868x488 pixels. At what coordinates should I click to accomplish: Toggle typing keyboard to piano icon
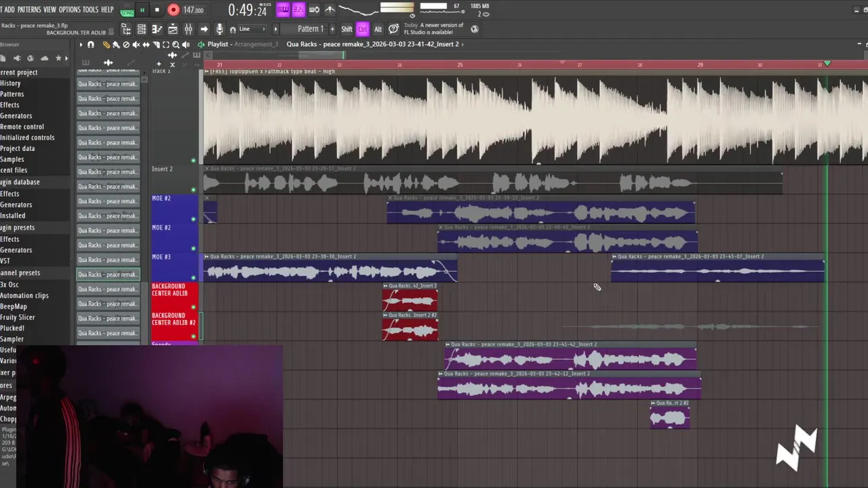point(283,9)
